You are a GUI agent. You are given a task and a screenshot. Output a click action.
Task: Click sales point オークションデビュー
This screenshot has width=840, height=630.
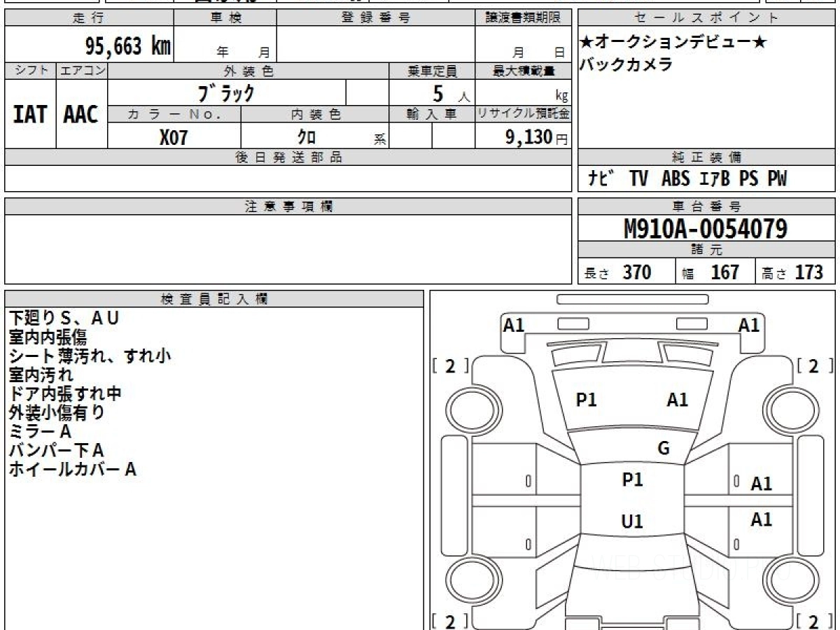click(x=673, y=42)
